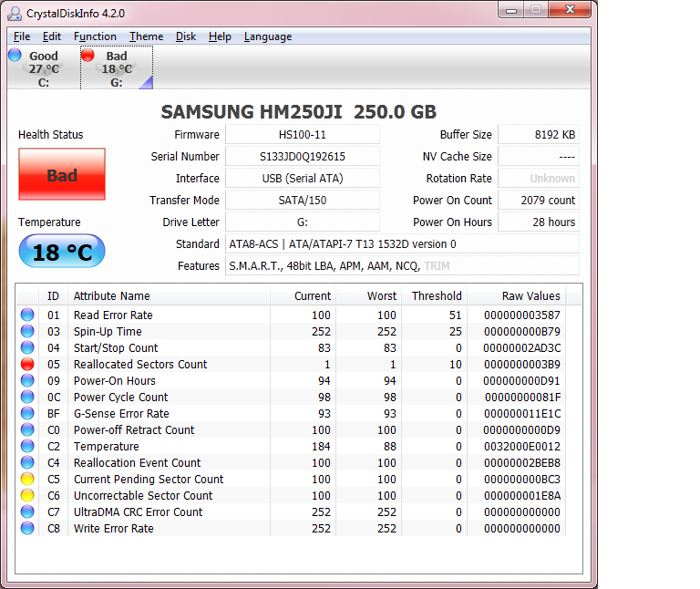Click the red Bad health status button
This screenshot has width=700, height=589.
click(62, 174)
